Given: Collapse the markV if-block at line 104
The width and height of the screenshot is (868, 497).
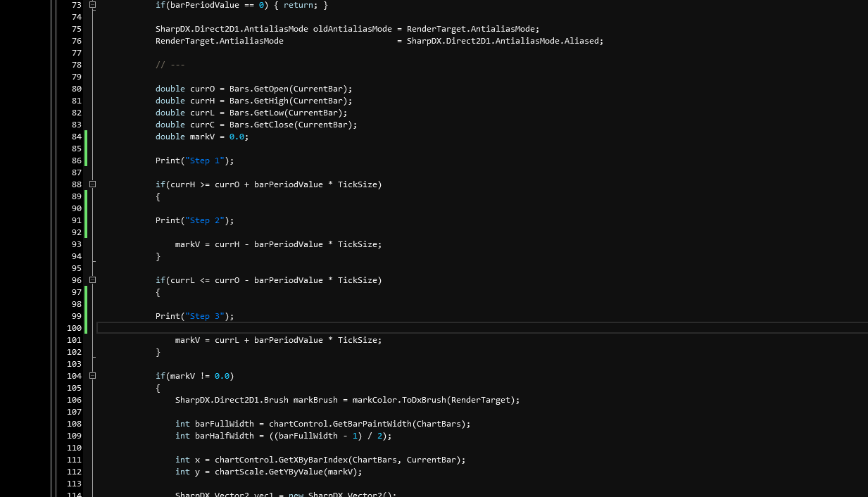Looking at the screenshot, I should pos(92,376).
